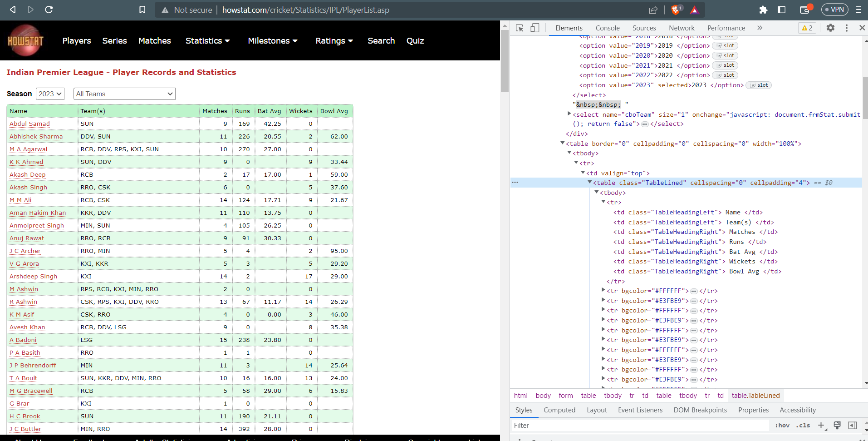Reload the current page
The width and height of the screenshot is (868, 441).
point(49,10)
